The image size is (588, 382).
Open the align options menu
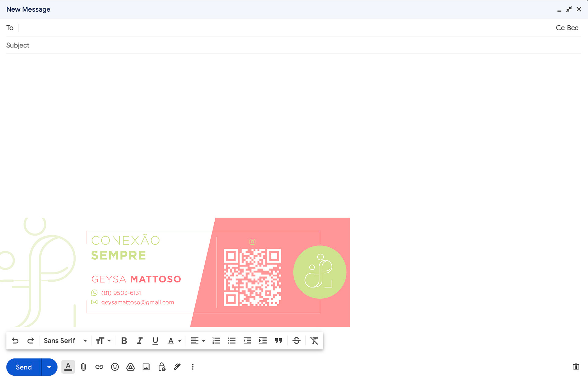click(x=198, y=341)
